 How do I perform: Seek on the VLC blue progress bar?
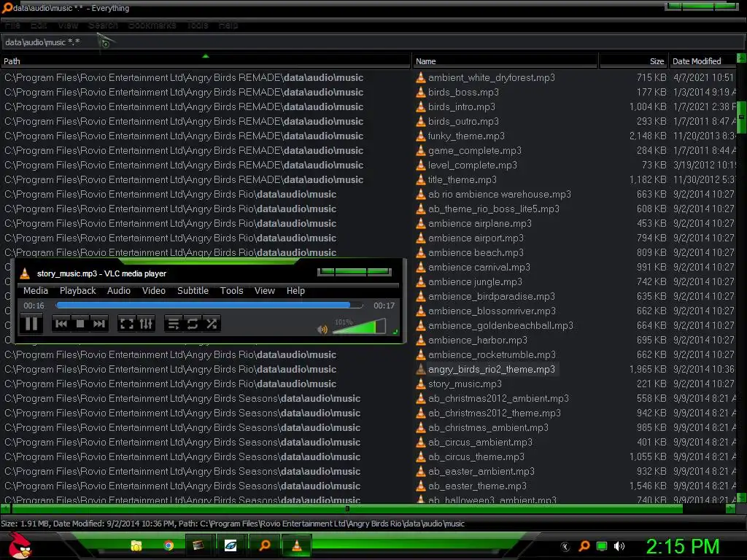(x=209, y=306)
